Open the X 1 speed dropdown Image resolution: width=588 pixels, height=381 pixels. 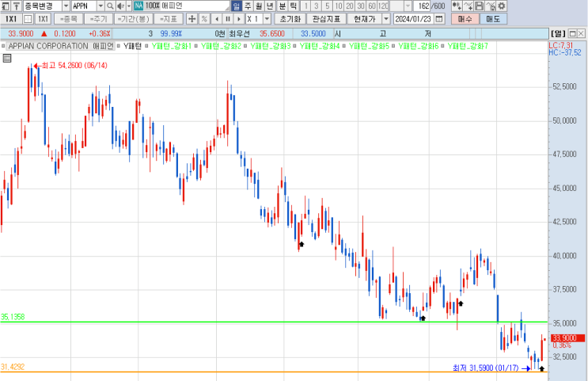(x=267, y=19)
